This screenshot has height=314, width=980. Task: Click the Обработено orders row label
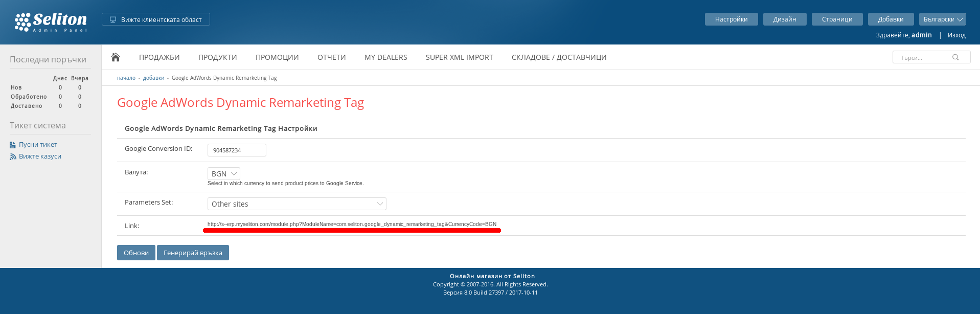pyautogui.click(x=29, y=97)
